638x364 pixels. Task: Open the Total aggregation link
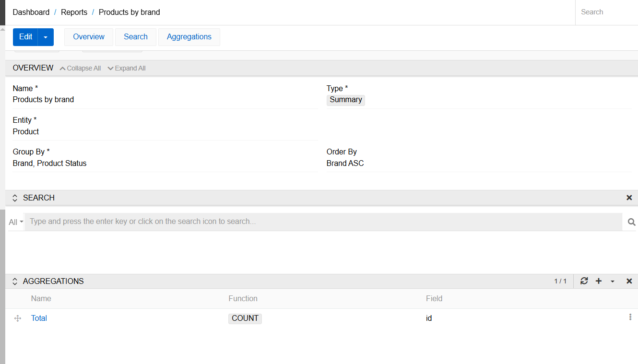pyautogui.click(x=39, y=318)
